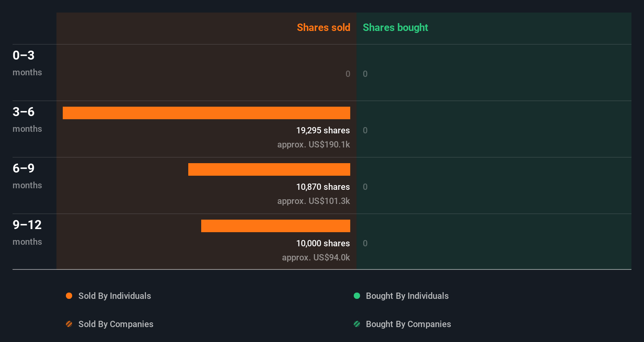The image size is (644, 342).
Task: Click the 6–9 months row label
Action: tap(27, 176)
